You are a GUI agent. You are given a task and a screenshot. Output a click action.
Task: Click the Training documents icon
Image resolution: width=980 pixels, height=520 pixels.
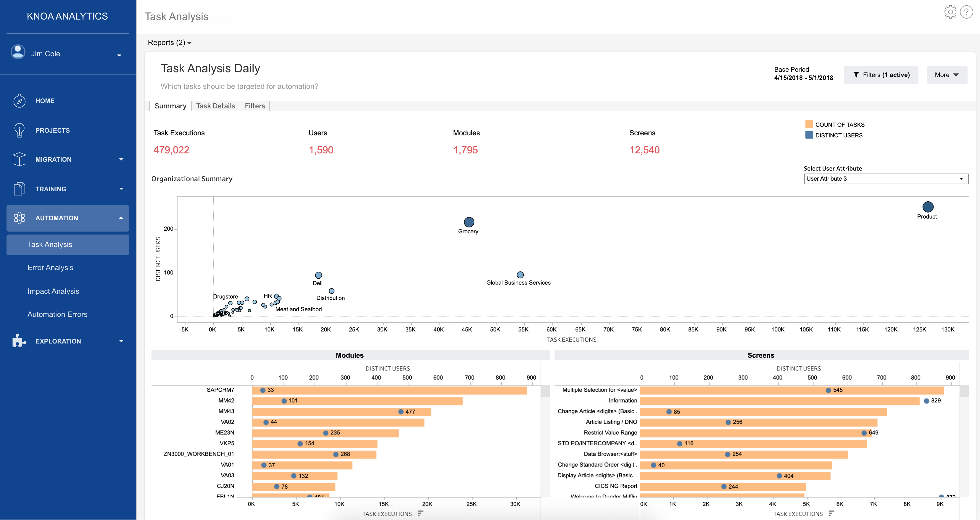pyautogui.click(x=20, y=189)
